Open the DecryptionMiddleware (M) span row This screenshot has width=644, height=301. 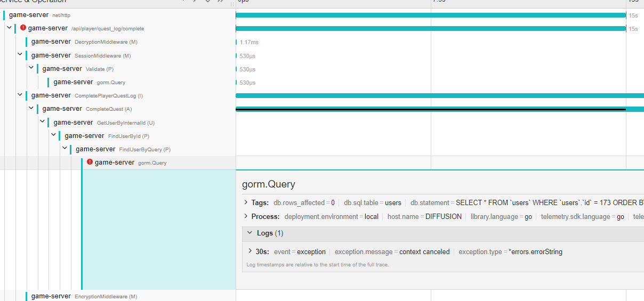(84, 42)
